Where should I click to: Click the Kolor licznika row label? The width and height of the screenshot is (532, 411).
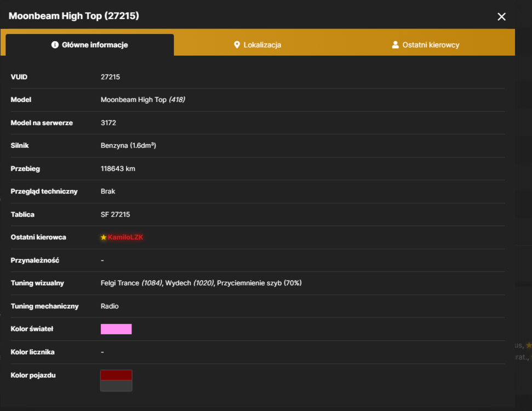[32, 352]
